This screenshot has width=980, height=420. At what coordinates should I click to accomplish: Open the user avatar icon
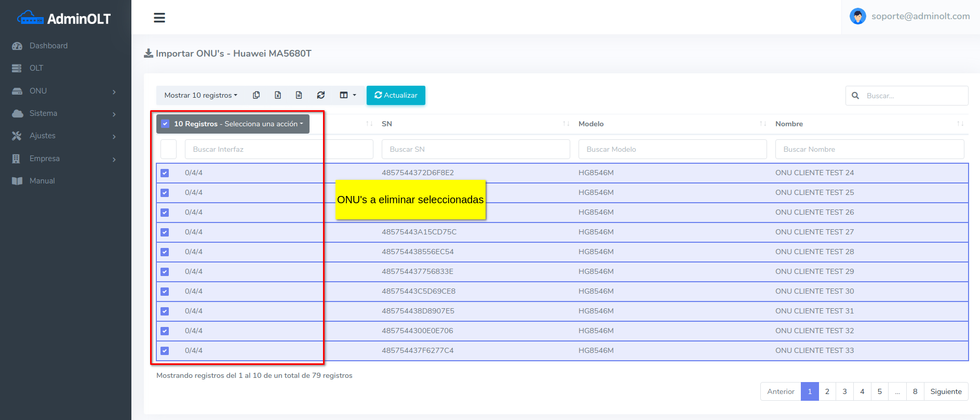pos(857,17)
